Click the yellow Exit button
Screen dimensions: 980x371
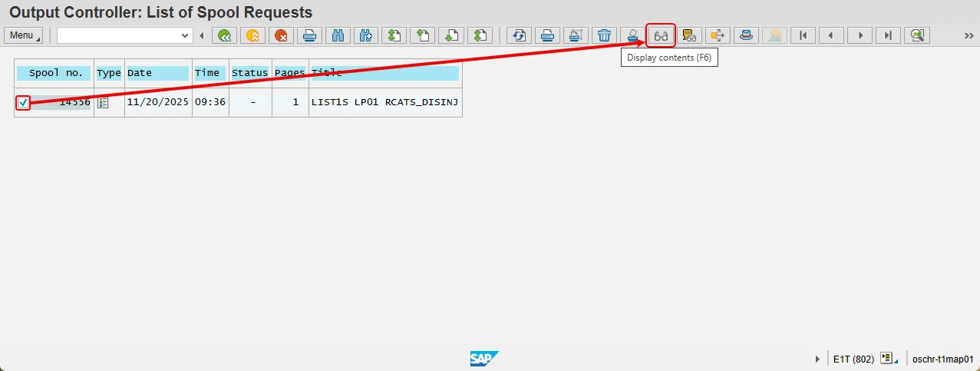pos(252,35)
